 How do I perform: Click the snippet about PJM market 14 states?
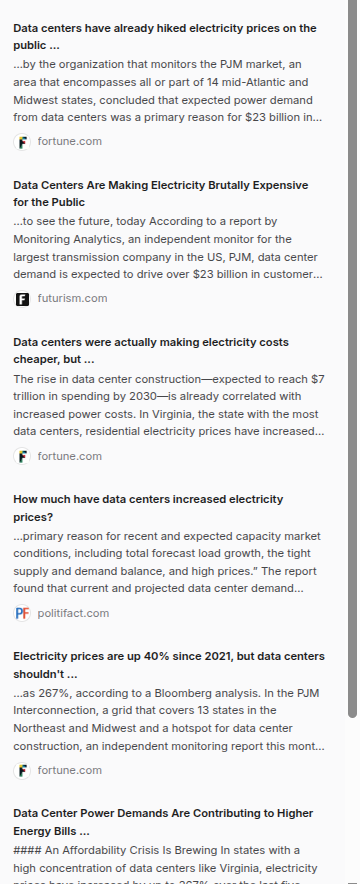pos(168,91)
